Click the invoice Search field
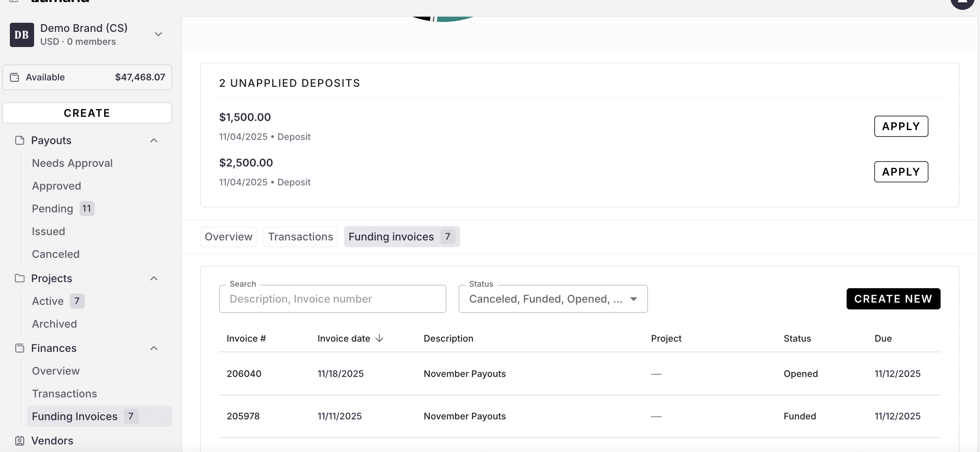 (x=332, y=299)
